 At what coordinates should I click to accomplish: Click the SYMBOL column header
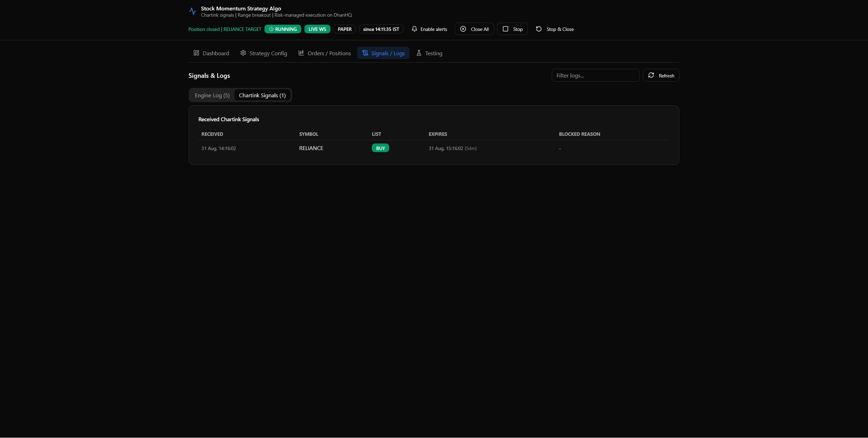[309, 134]
